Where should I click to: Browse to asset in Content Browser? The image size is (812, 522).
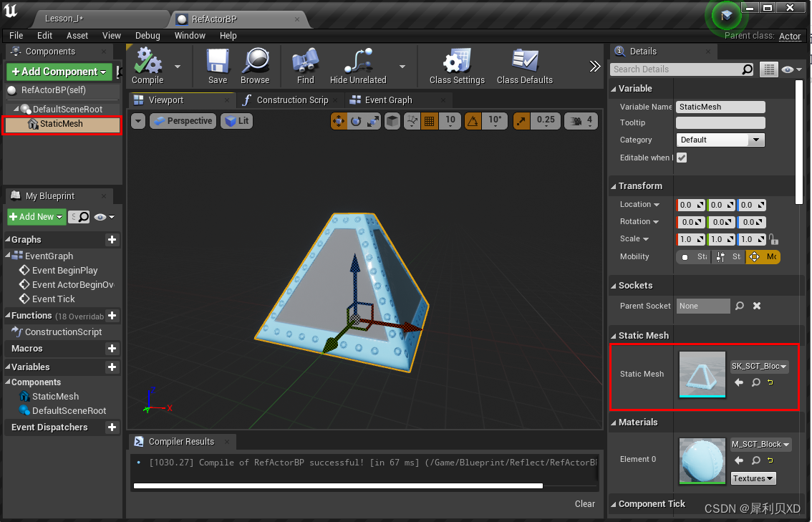(255, 66)
